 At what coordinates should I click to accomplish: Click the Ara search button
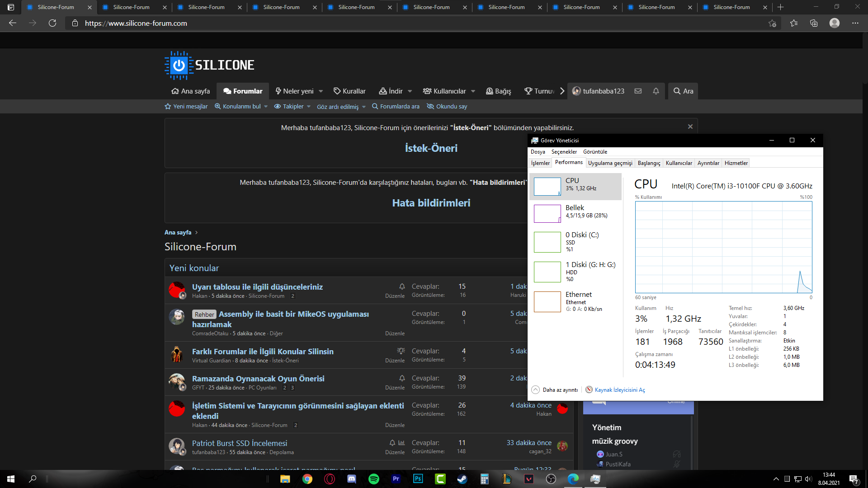point(683,91)
